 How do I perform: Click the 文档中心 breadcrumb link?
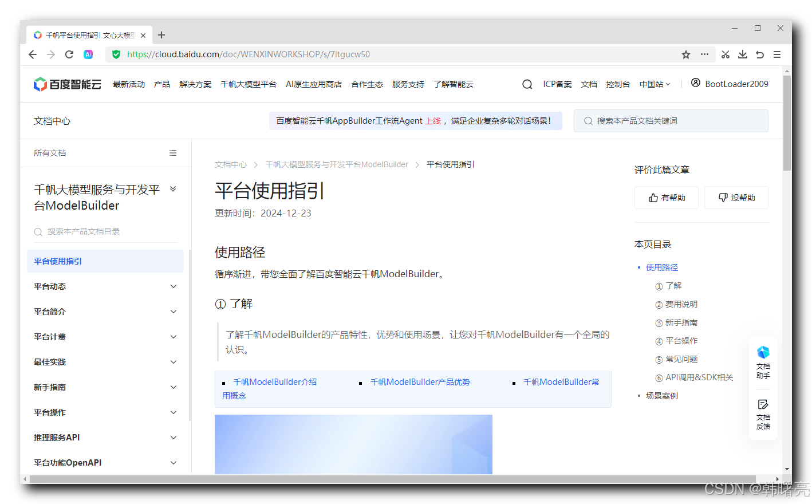pyautogui.click(x=231, y=164)
